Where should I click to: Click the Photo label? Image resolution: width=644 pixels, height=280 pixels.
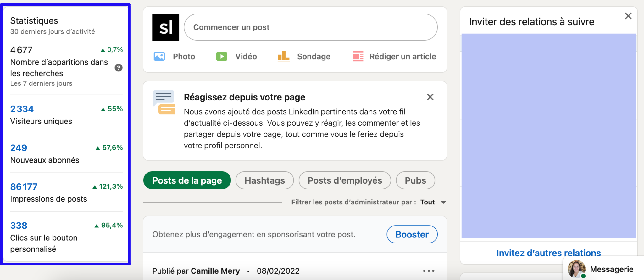click(x=184, y=57)
